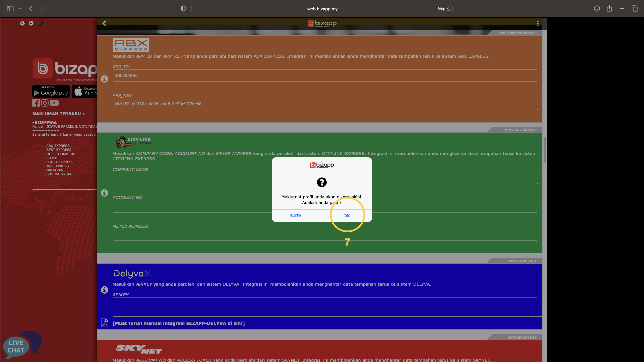
Task: Go forward in Safari history
Action: coord(43,9)
